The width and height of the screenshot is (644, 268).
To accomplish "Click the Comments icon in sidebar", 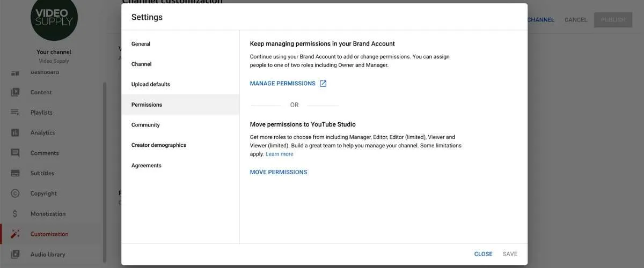I will (15, 153).
